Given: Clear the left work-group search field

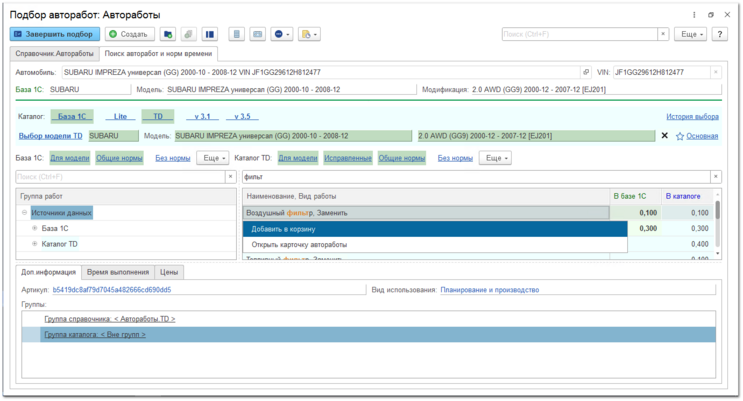Looking at the screenshot, I should click(231, 177).
